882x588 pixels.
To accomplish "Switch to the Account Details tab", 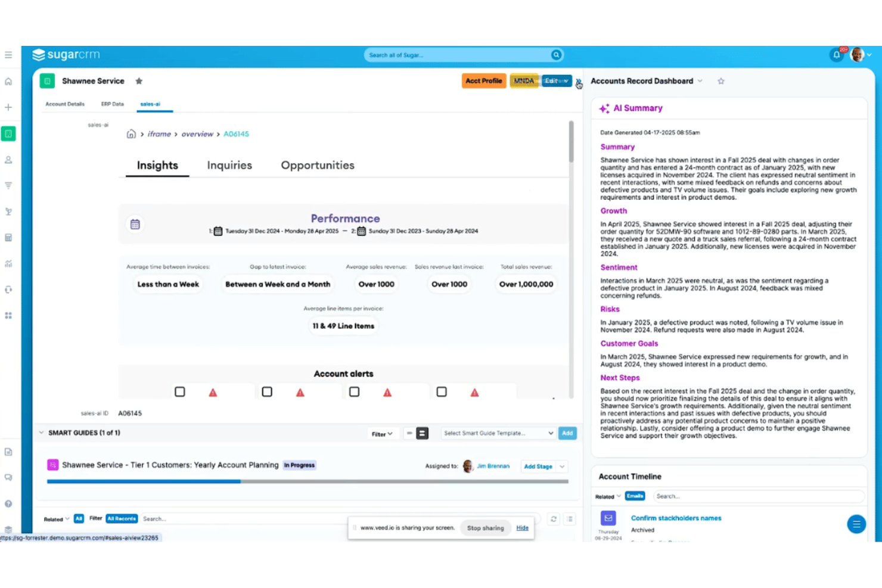I will 65,104.
